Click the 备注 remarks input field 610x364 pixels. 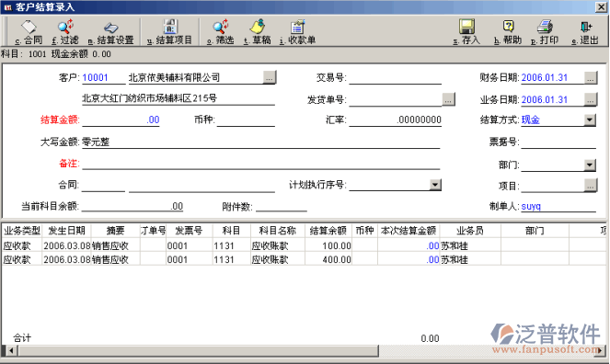[260, 164]
